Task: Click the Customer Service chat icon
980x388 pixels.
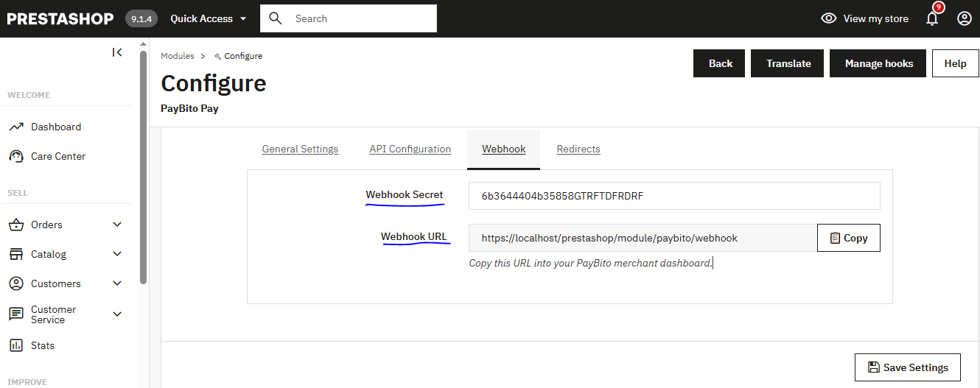Action: [x=16, y=314]
